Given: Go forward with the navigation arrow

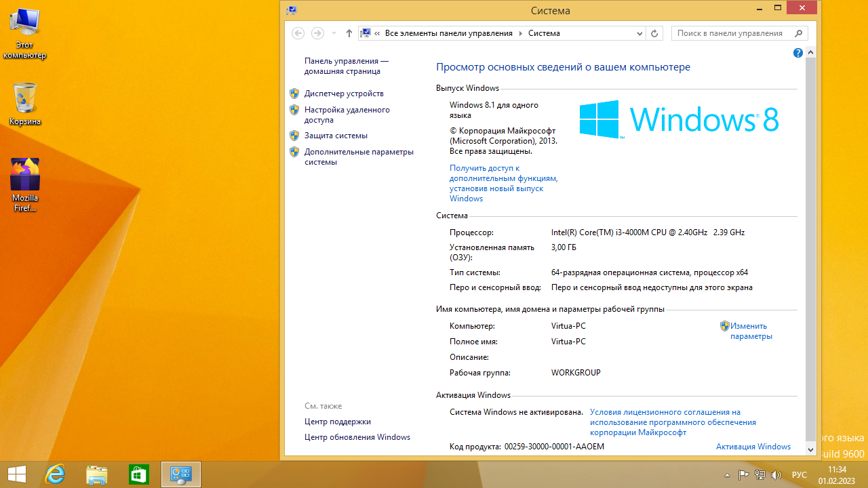Looking at the screenshot, I should click(x=317, y=33).
